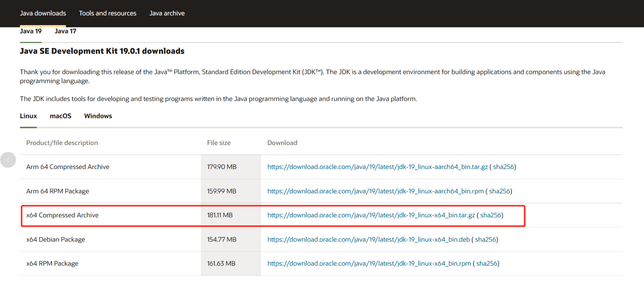This screenshot has height=288, width=644.
Task: Click the File size column header
Action: pyautogui.click(x=219, y=143)
